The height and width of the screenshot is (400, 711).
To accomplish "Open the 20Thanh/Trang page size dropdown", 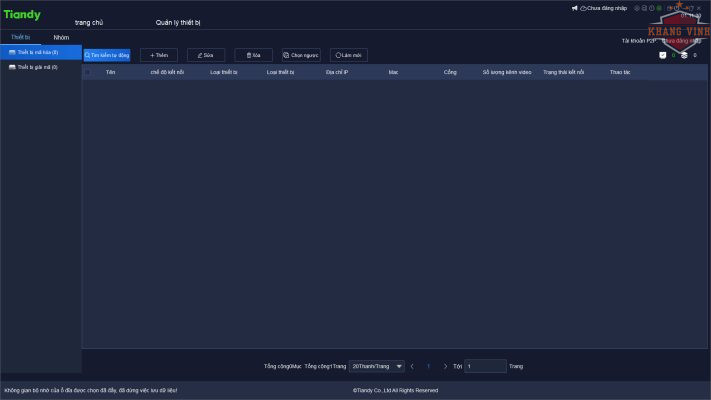I will pos(376,366).
